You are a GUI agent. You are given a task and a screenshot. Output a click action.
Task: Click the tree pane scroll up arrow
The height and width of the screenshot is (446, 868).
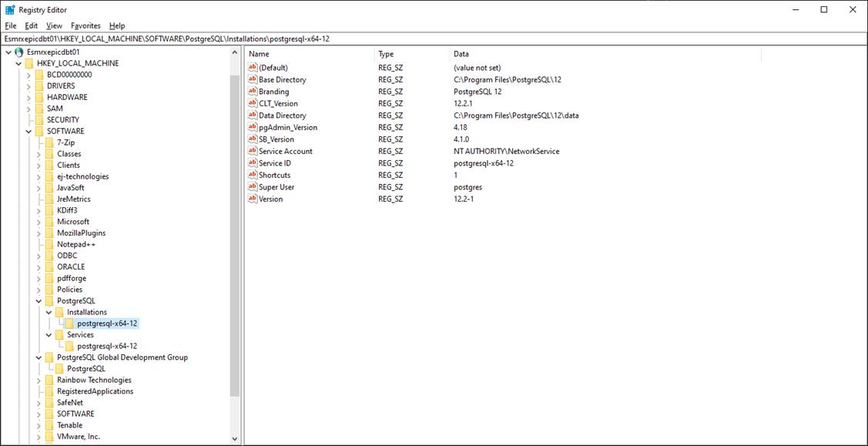pos(235,52)
